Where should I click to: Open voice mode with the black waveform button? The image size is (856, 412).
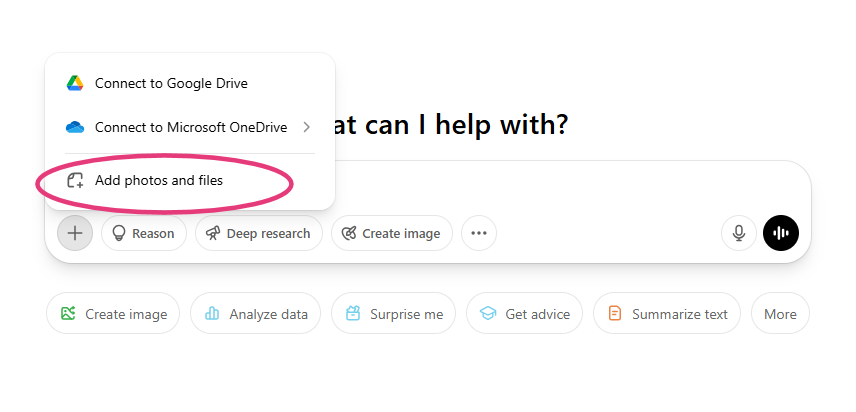pos(781,234)
